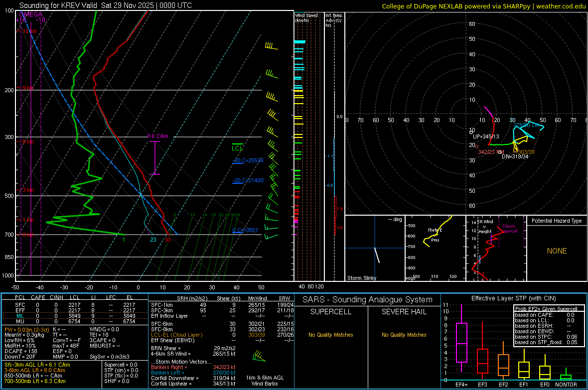Click the 'Classic Supercell' label
Viewport: 588px width, 390px height.
pos(509,229)
